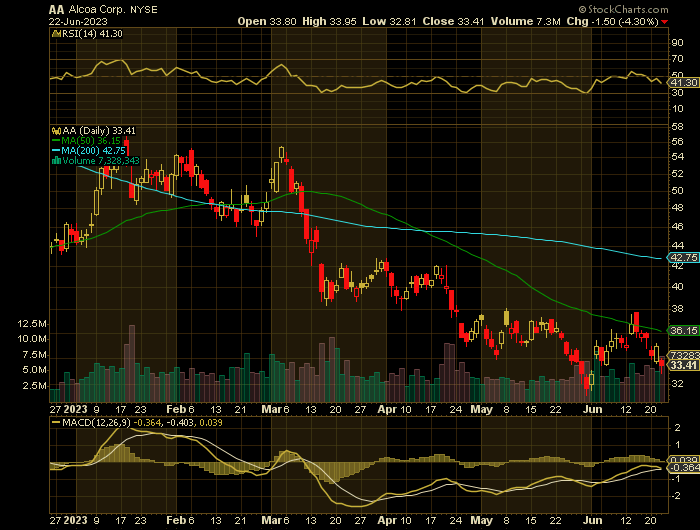Click the Feb label under the price chart
The height and width of the screenshot is (530, 700).
pos(176,409)
